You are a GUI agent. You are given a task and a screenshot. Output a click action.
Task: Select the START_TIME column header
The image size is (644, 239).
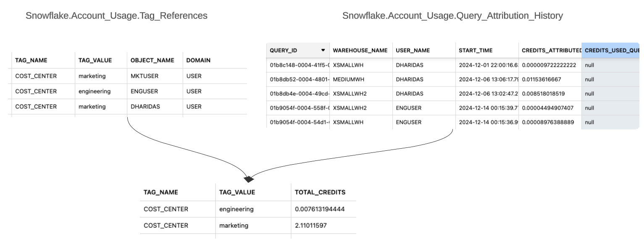click(476, 50)
